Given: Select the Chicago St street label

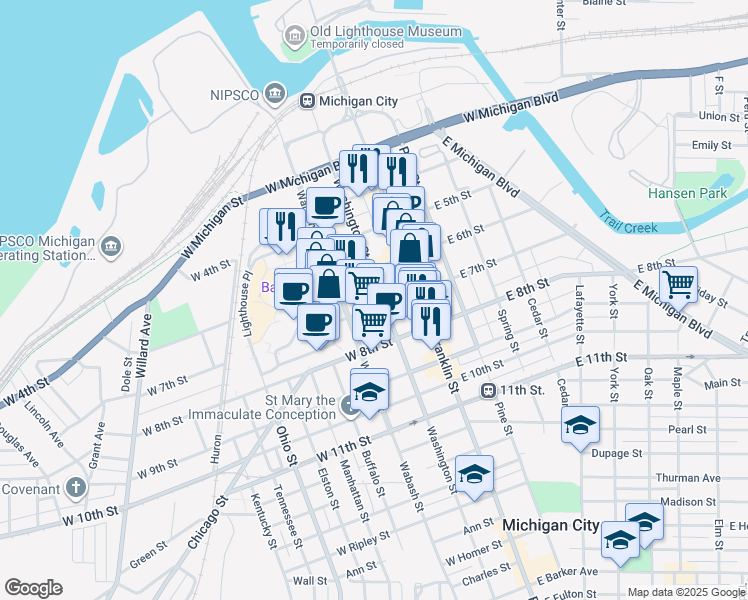Looking at the screenshot, I should tap(208, 523).
